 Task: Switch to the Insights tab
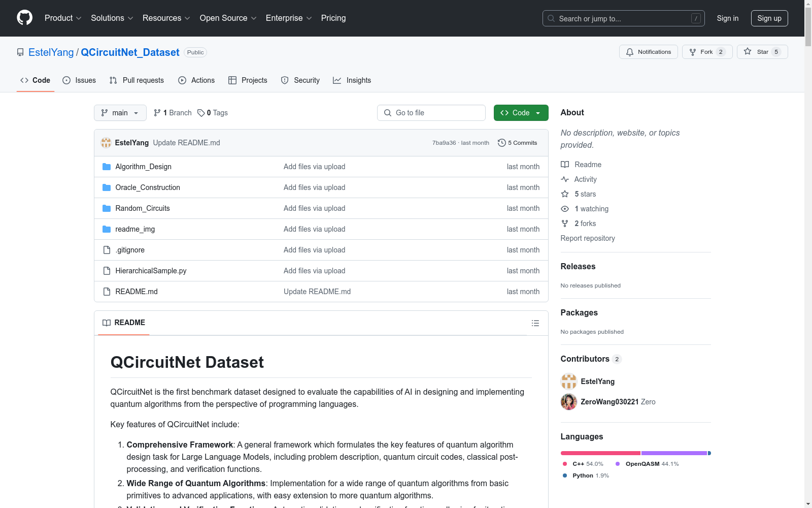(352, 80)
